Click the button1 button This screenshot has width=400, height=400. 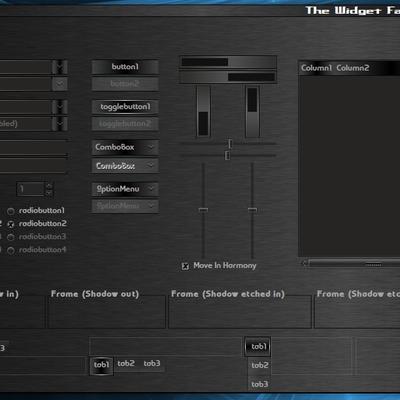[125, 67]
